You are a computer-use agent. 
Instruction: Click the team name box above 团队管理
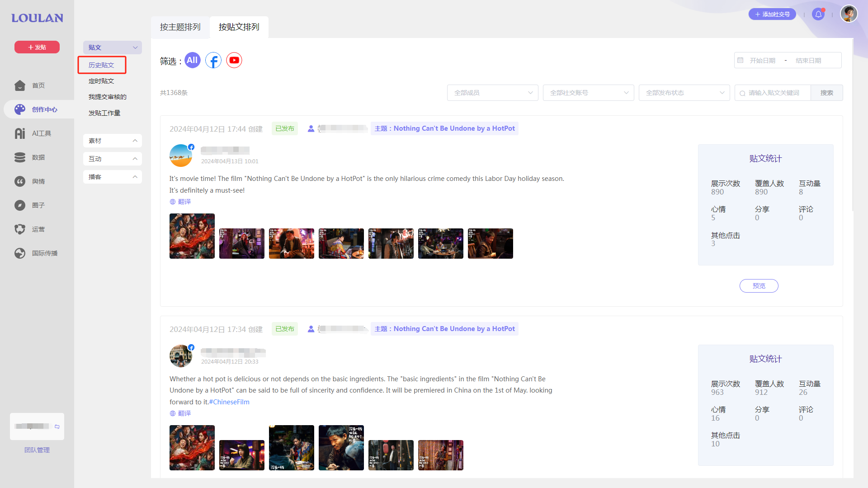pyautogui.click(x=37, y=426)
